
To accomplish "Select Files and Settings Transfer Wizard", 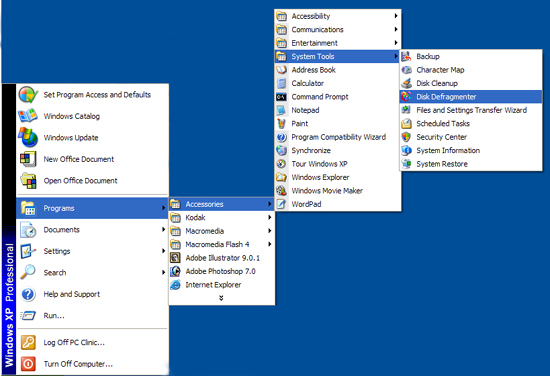I will pyautogui.click(x=471, y=110).
